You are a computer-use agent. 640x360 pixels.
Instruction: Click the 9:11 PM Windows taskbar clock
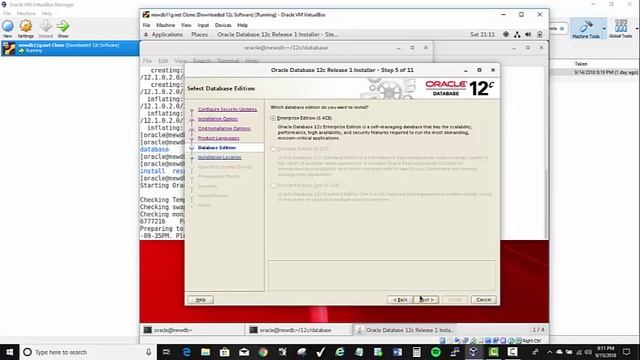[606, 352]
